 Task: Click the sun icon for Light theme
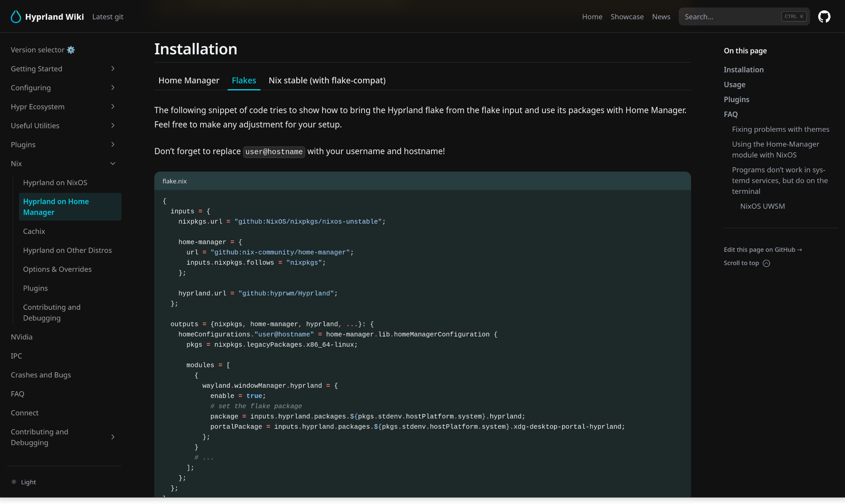click(x=14, y=482)
